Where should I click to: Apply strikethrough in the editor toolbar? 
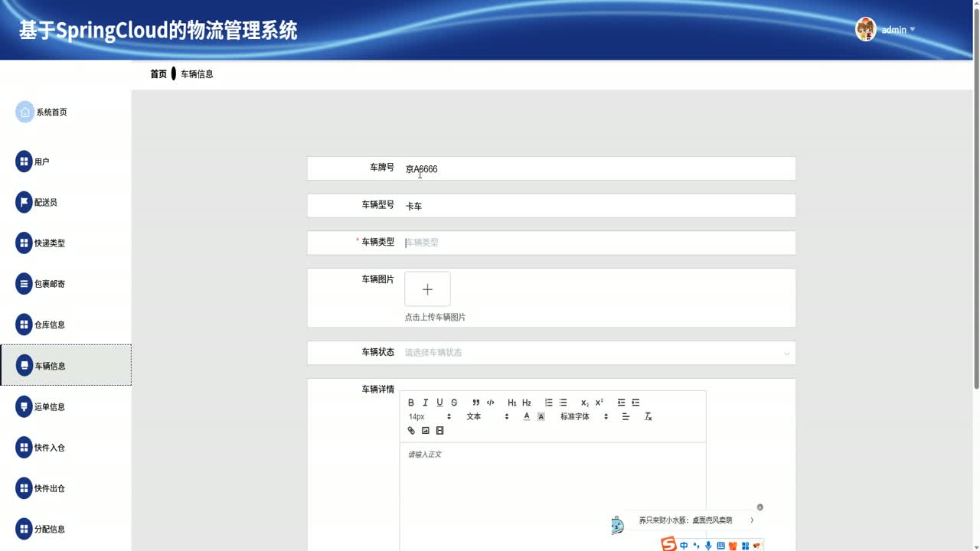coord(454,403)
